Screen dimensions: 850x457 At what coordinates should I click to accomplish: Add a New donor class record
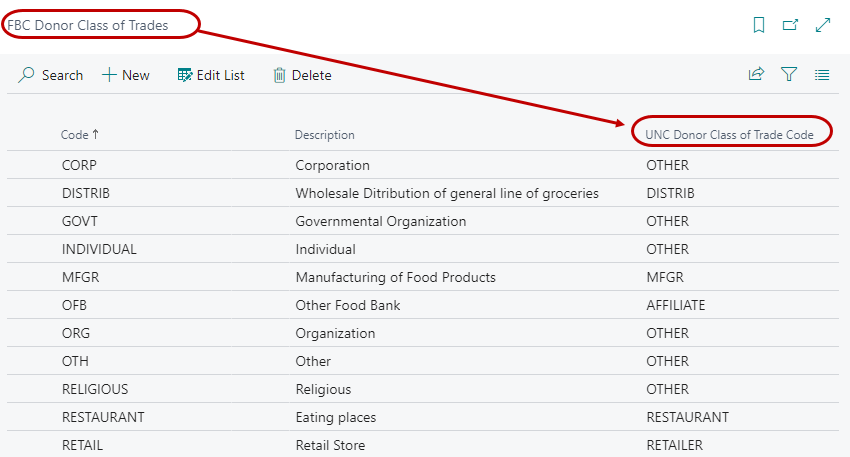[x=126, y=75]
